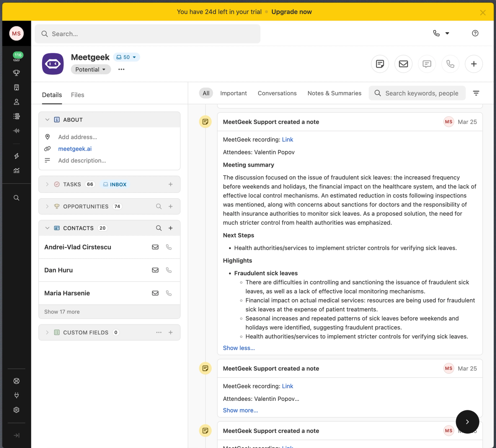Select the Important activity tab
This screenshot has width=496, height=448.
tap(233, 93)
